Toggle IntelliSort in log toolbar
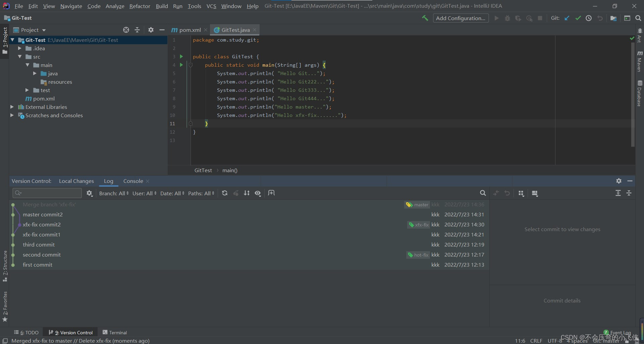 [x=247, y=193]
